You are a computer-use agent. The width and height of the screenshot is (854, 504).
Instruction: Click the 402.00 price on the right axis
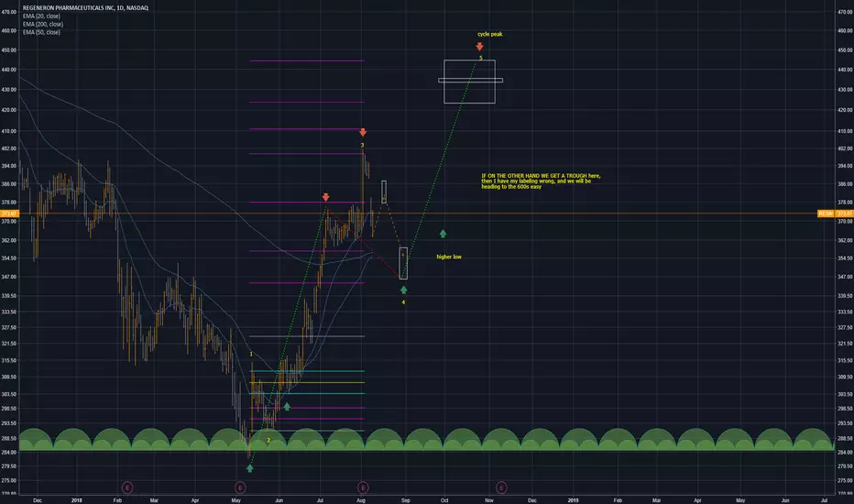coord(845,148)
